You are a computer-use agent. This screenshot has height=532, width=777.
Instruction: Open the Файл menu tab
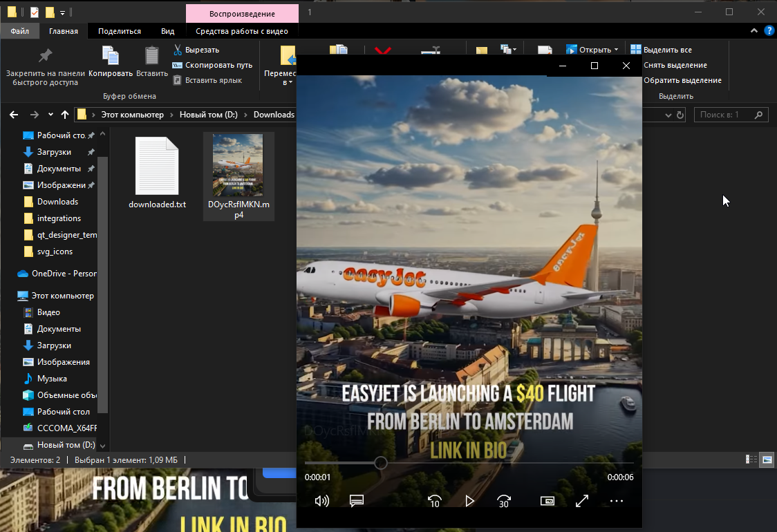(x=20, y=31)
